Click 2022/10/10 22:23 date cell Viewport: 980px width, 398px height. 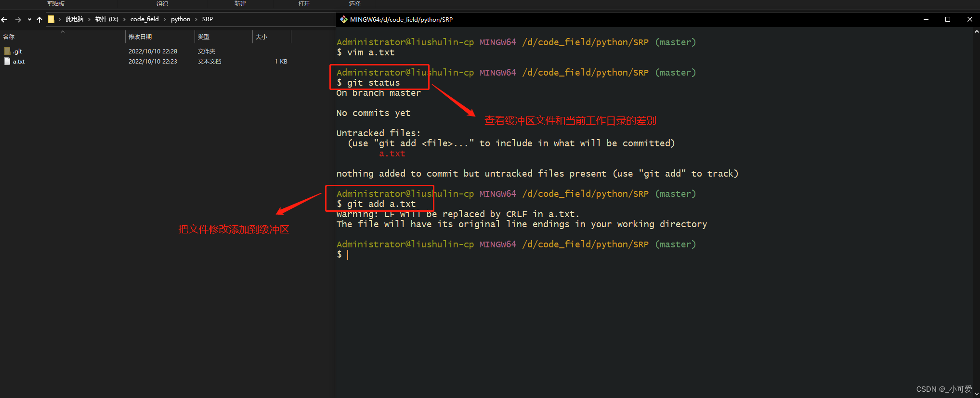tap(153, 61)
